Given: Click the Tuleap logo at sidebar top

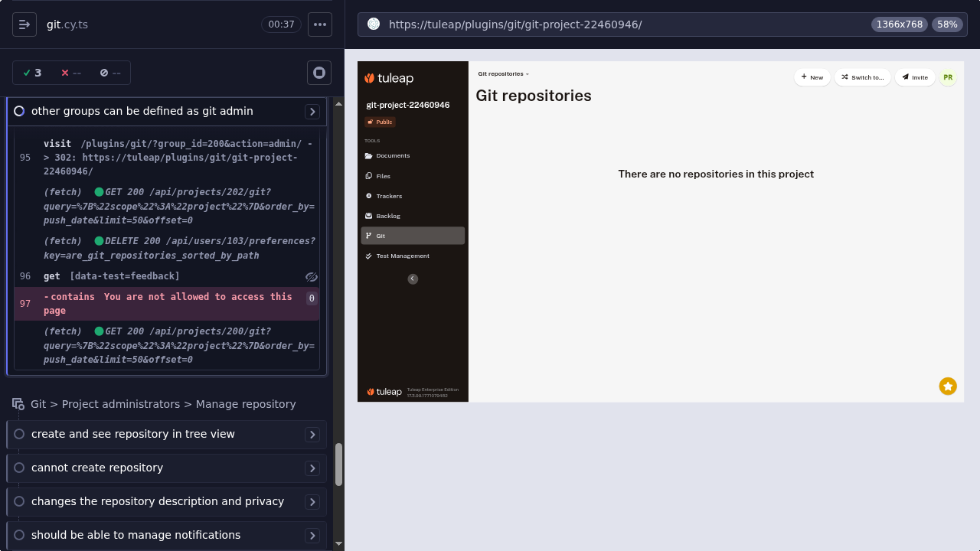Looking at the screenshot, I should tap(390, 77).
